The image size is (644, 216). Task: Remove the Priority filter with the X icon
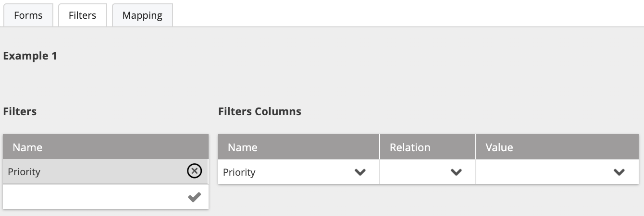(194, 171)
